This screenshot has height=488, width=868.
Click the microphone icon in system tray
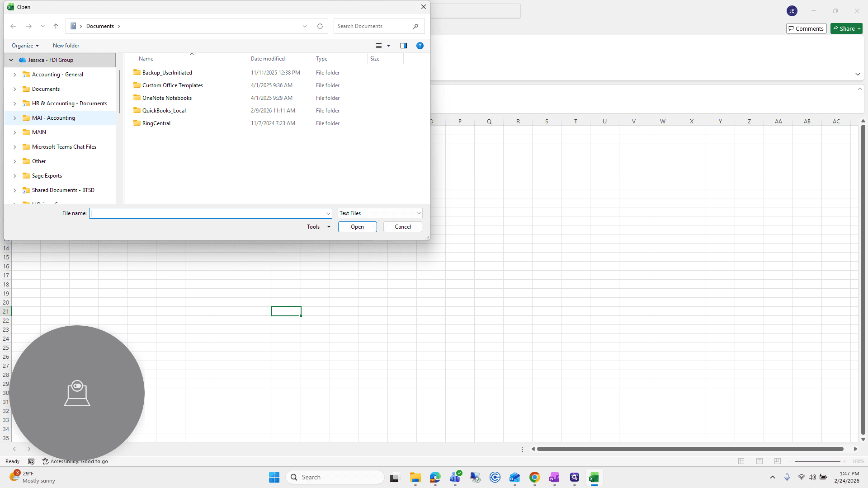point(787,477)
